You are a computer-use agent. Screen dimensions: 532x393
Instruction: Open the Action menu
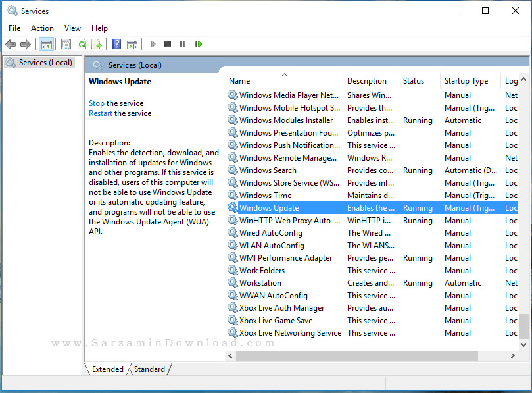(x=42, y=28)
